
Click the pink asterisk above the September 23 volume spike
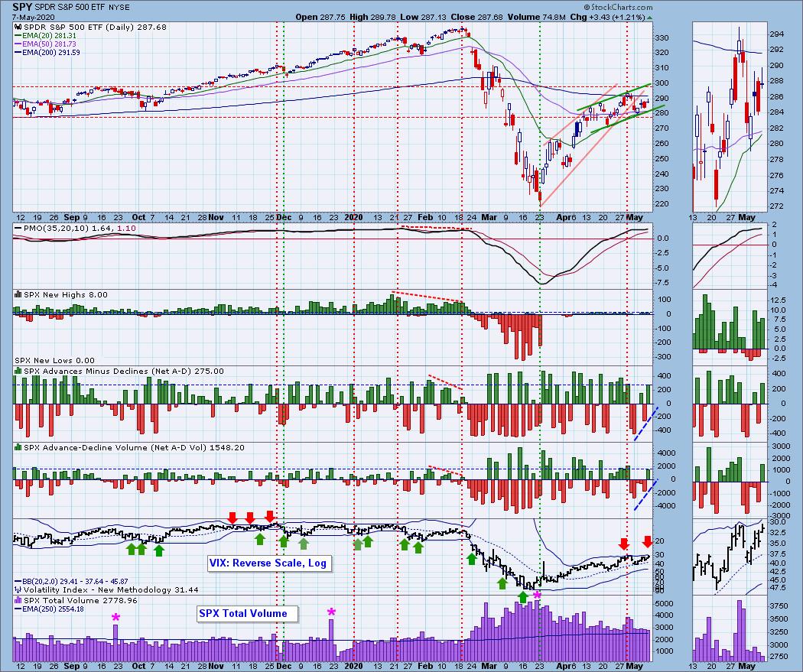pyautogui.click(x=116, y=618)
